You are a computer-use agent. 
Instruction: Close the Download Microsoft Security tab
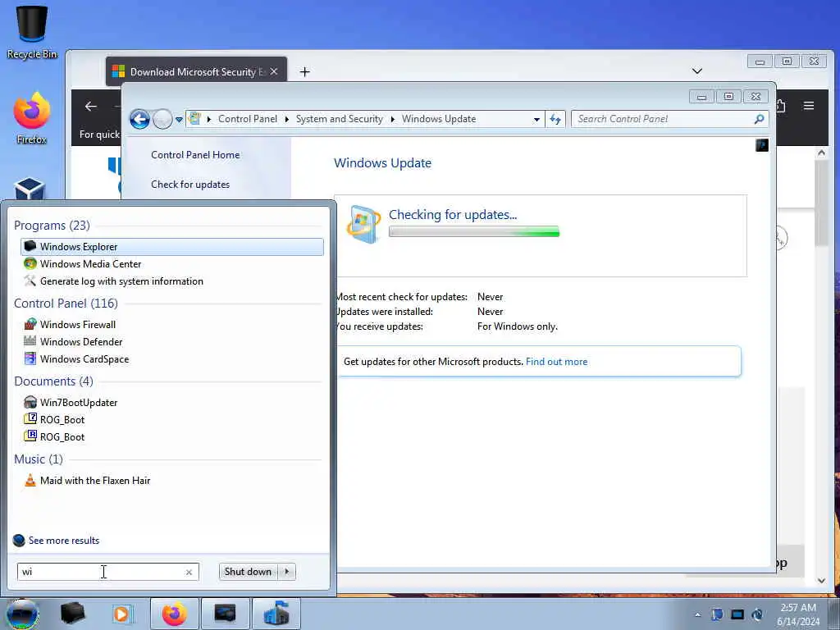(274, 71)
